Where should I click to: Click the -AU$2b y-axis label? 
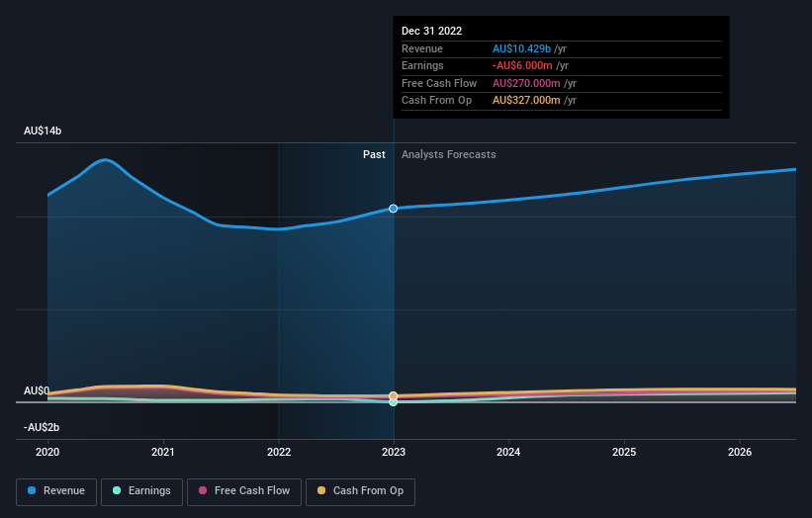point(42,427)
